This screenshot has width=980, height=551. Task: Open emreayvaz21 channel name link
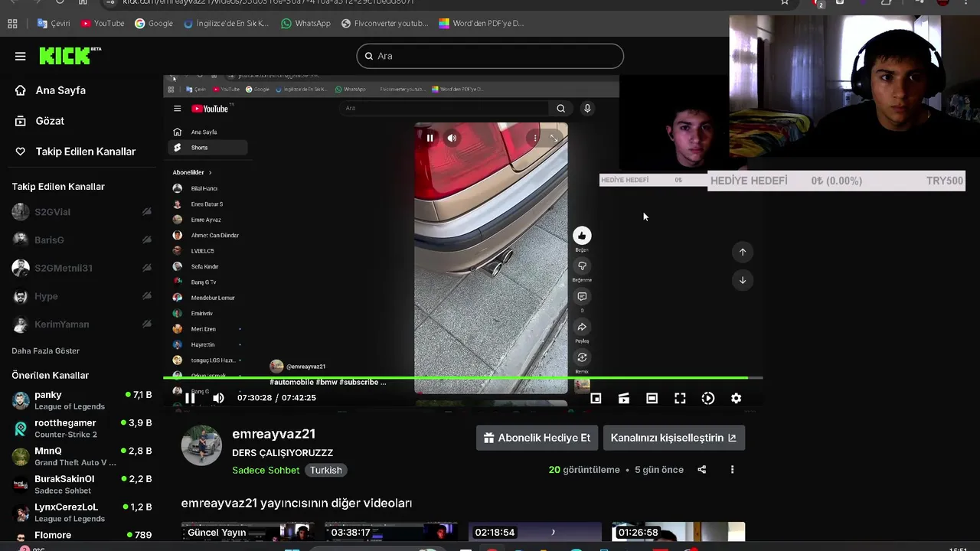[273, 434]
